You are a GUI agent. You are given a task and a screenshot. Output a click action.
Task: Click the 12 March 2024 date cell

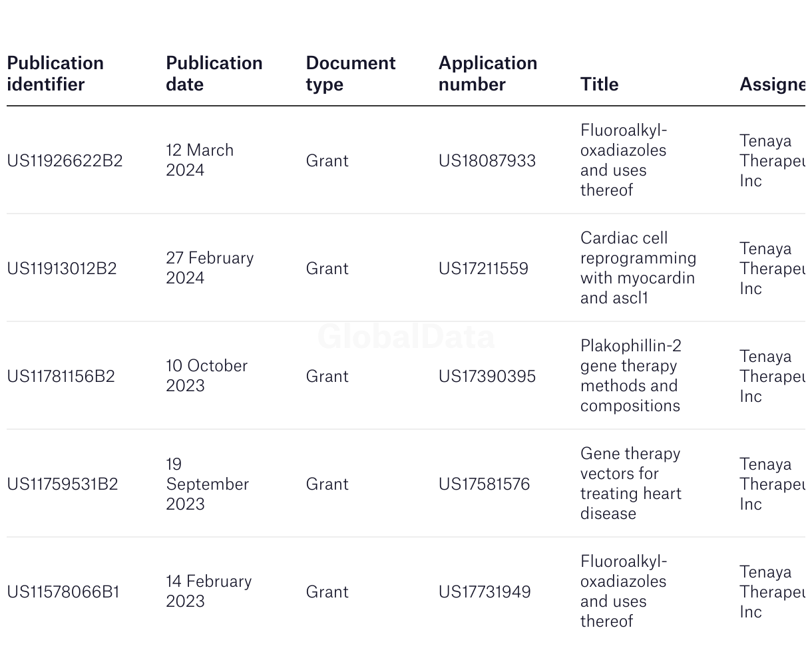(200, 160)
